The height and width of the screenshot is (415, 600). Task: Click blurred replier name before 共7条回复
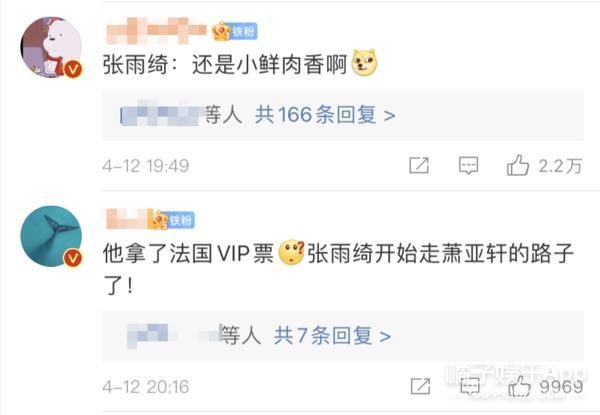174,335
